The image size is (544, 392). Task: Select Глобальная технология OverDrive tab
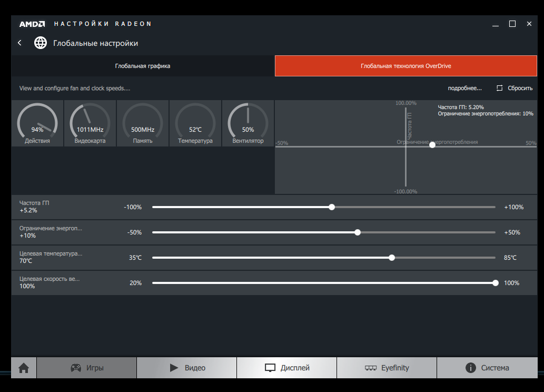click(x=406, y=66)
